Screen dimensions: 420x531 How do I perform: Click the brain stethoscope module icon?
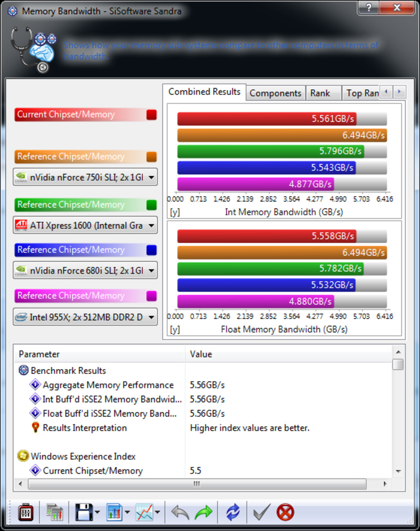tap(33, 49)
